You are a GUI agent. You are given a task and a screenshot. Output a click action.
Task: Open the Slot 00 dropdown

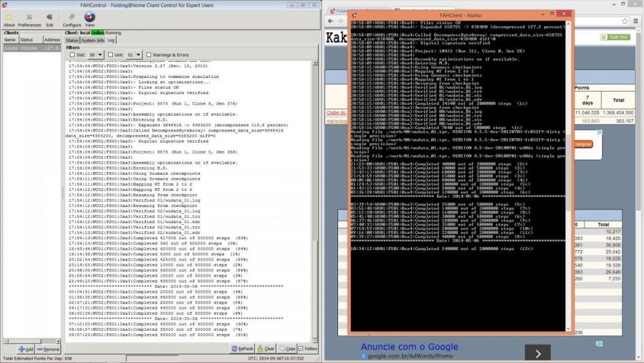click(96, 55)
